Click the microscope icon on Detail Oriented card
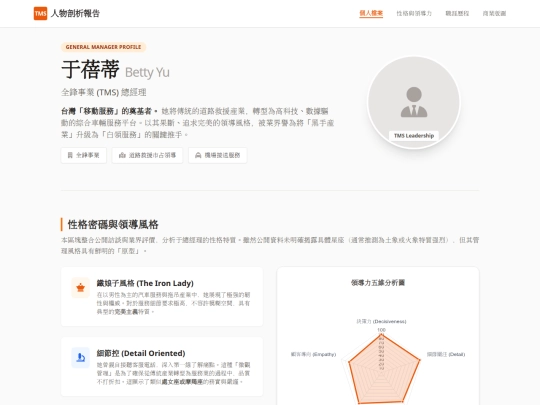 81,357
